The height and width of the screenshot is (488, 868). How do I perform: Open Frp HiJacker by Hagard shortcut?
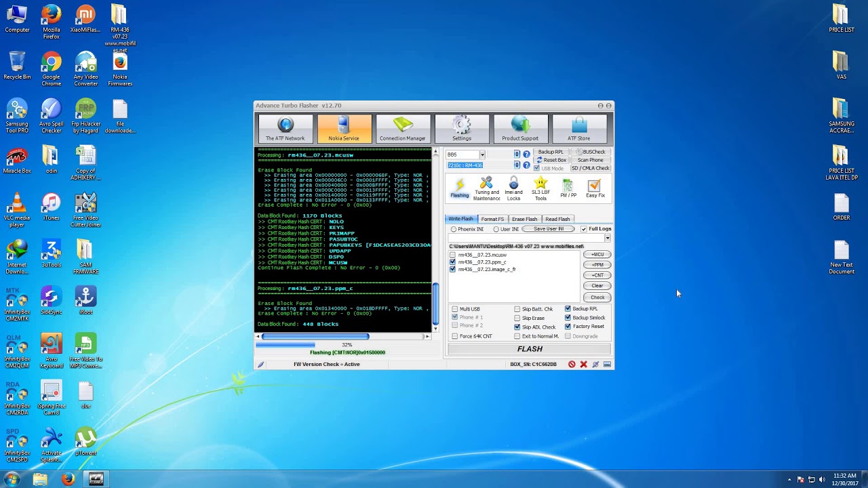pos(85,115)
